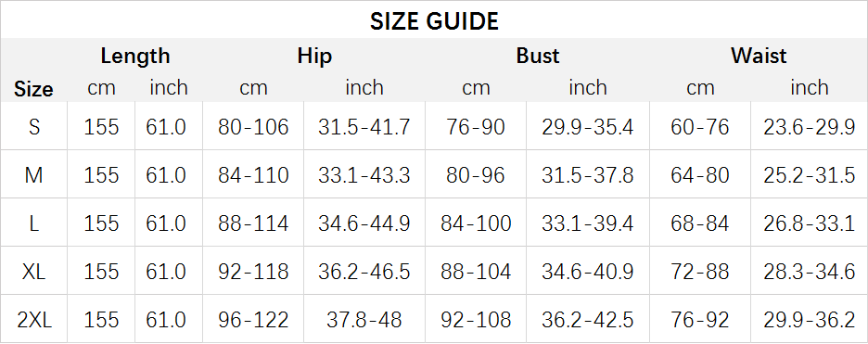
Task: Click hip inch cell 34.6-44.9
Action: coord(364,223)
